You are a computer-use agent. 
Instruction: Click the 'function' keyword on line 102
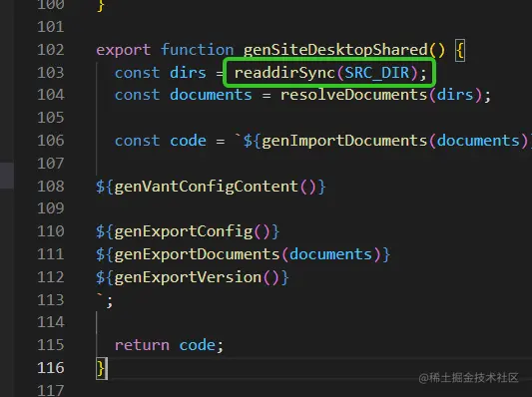point(197,50)
